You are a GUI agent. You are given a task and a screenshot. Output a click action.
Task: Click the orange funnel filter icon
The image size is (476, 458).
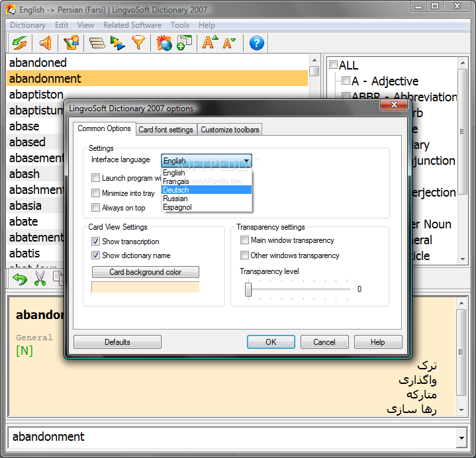138,43
